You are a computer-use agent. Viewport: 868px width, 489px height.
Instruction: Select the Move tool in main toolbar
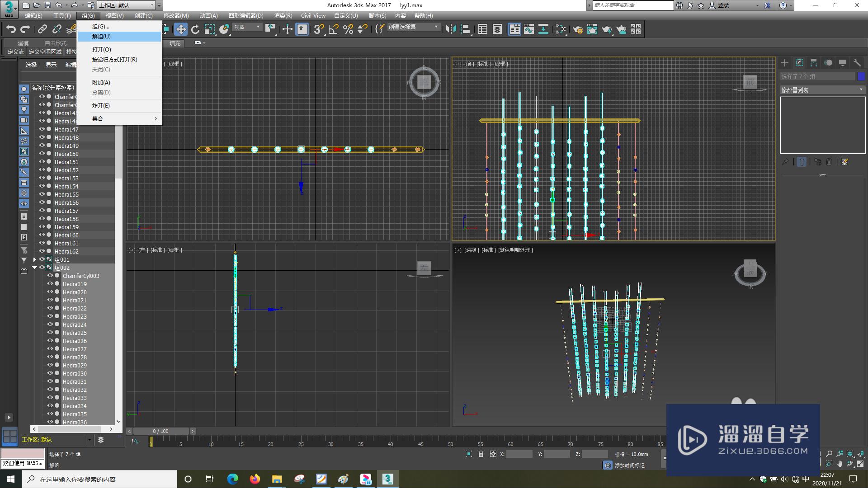tap(181, 29)
